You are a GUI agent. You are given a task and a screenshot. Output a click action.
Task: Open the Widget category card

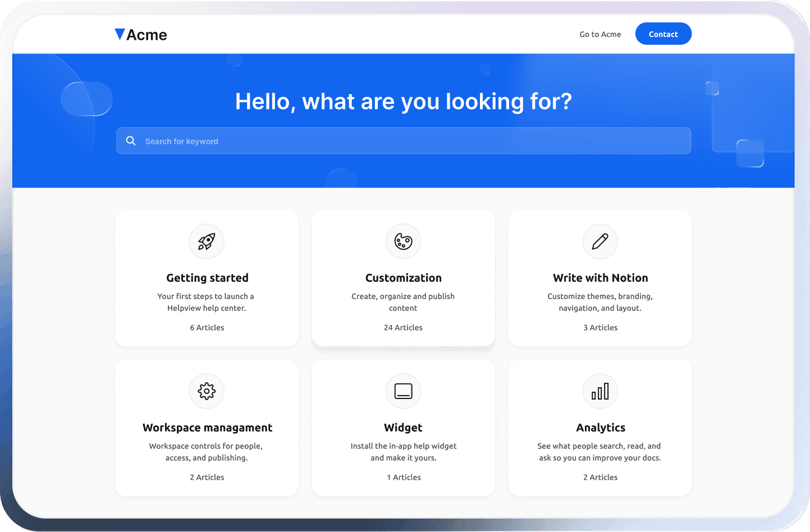403,428
